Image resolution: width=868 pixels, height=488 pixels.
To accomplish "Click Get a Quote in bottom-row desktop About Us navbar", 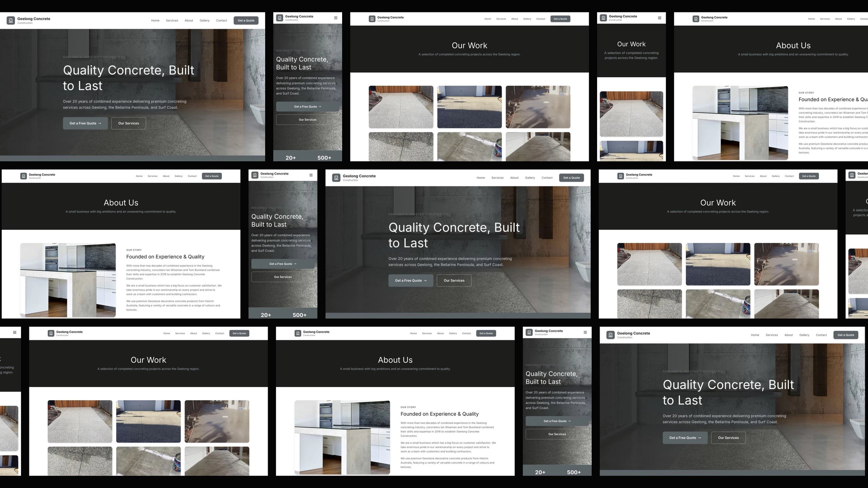I will [x=486, y=333].
